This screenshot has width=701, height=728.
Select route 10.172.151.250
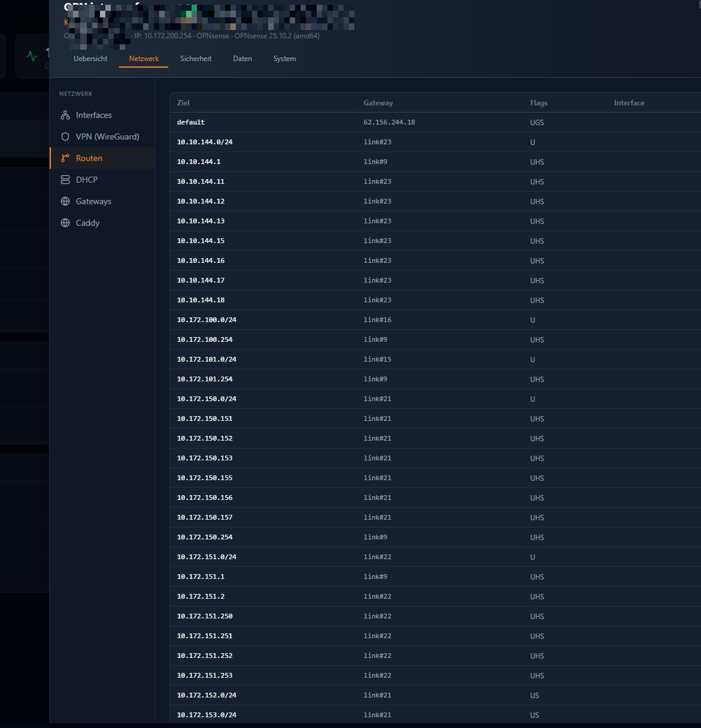pos(435,616)
